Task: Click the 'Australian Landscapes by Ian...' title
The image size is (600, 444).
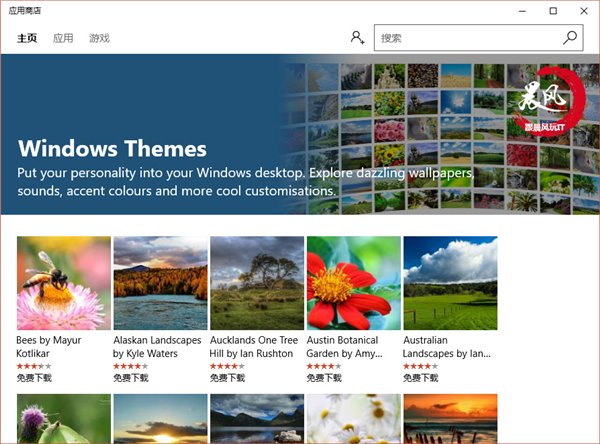Action: coord(447,347)
